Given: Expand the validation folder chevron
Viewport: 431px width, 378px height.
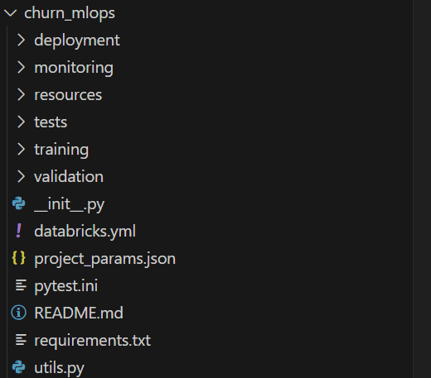Looking at the screenshot, I should point(21,177).
